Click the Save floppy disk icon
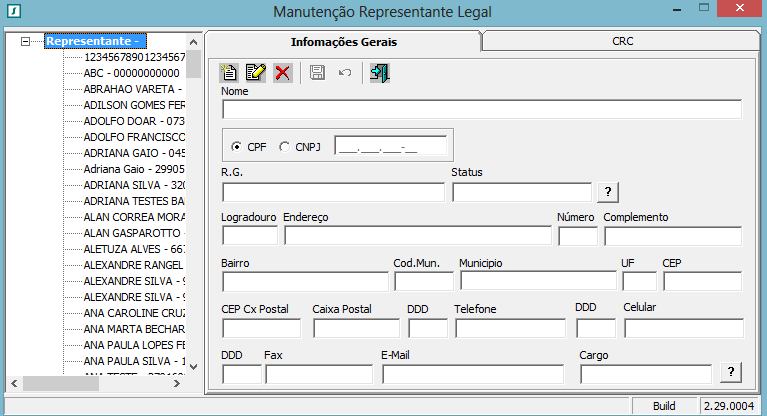The height and width of the screenshot is (416, 767). click(x=316, y=72)
